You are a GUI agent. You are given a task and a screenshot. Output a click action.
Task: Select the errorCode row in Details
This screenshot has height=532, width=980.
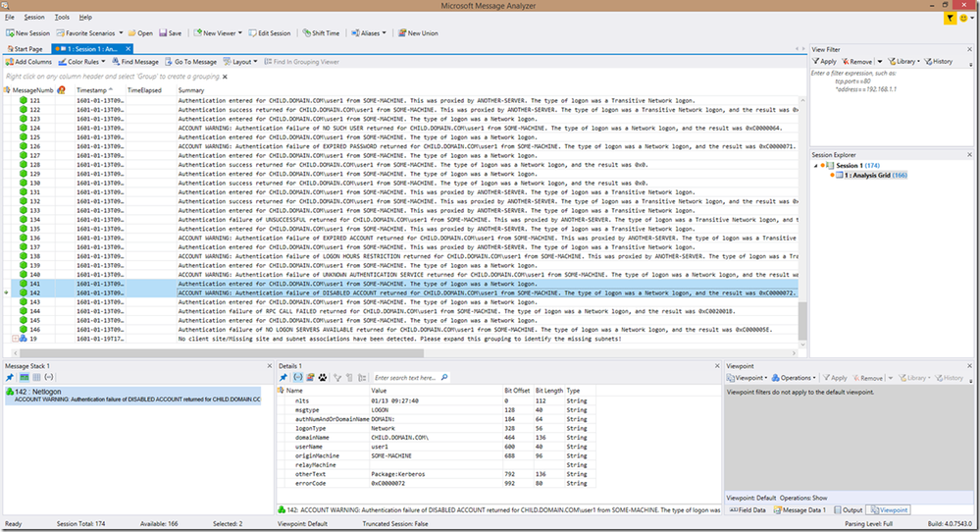437,483
